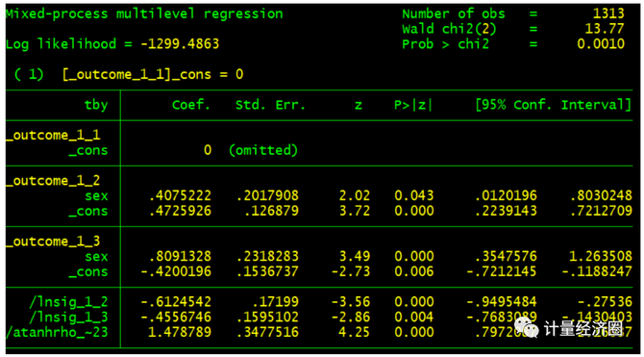Viewport: 644px width, 357px height.
Task: Click the Coef. column header
Action: (x=191, y=105)
